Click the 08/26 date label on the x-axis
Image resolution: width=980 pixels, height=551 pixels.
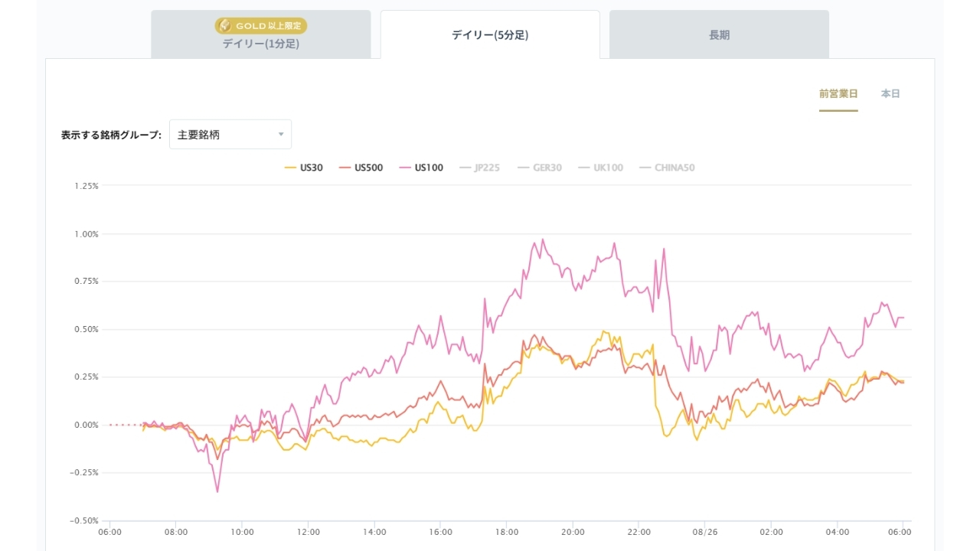705,532
